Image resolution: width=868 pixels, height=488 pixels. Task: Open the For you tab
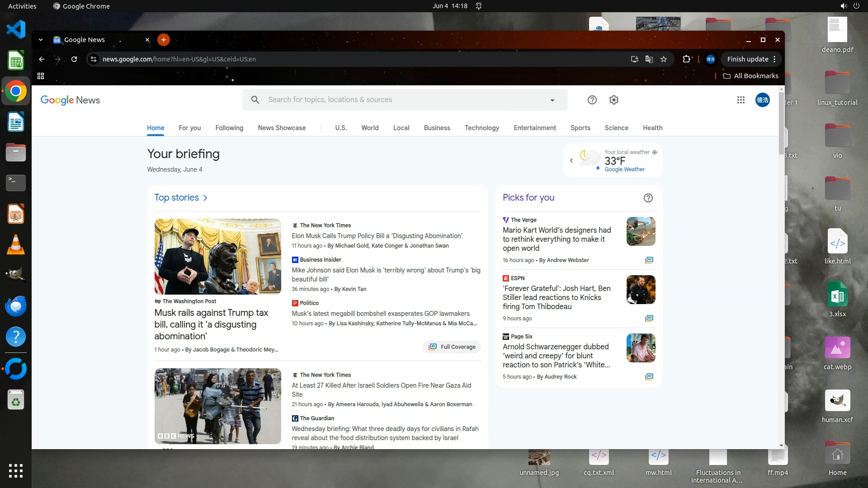click(x=189, y=128)
